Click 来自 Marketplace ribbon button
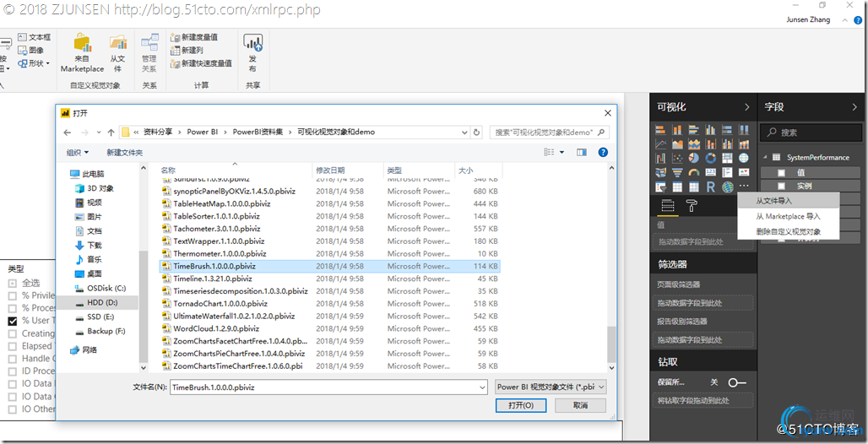Viewport: 868px width, 444px height. (x=83, y=53)
